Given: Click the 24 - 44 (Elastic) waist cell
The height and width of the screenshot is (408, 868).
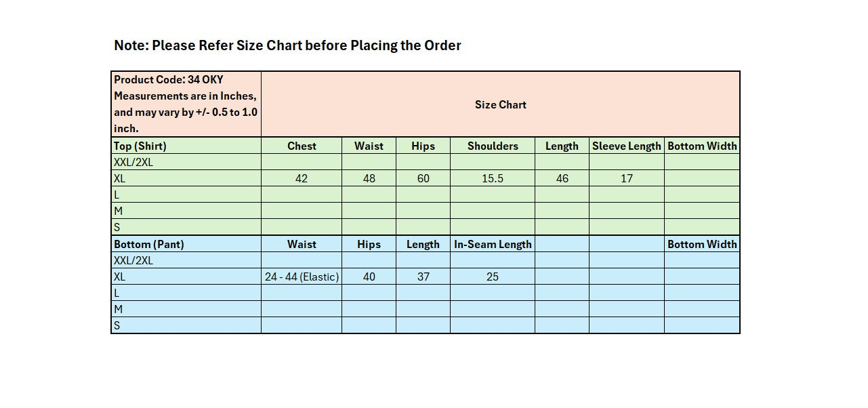Looking at the screenshot, I should (x=302, y=277).
